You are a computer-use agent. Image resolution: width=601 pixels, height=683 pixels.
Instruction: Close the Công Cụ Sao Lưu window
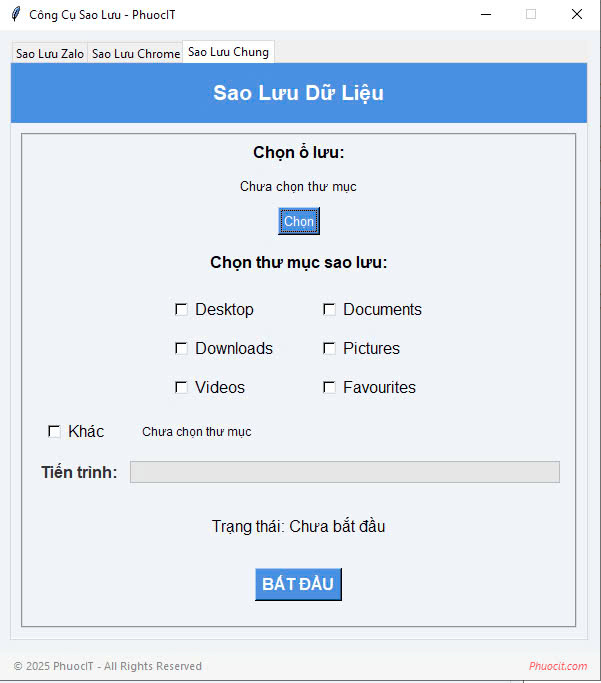(x=577, y=14)
